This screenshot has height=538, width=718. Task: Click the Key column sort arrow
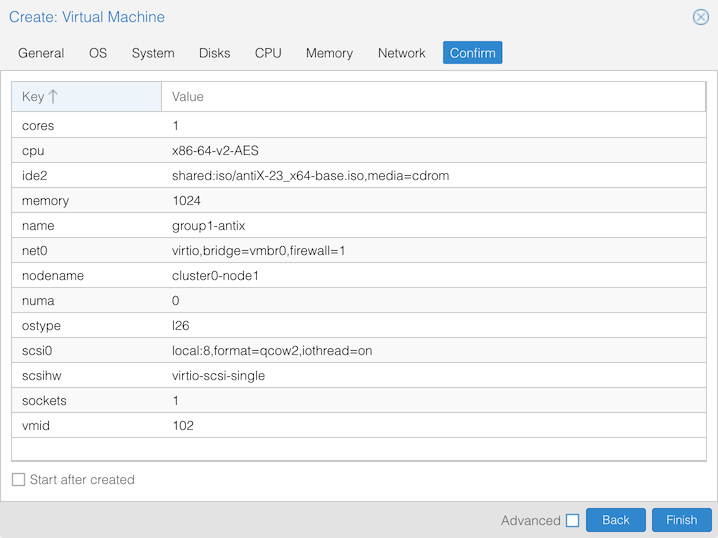(53, 97)
